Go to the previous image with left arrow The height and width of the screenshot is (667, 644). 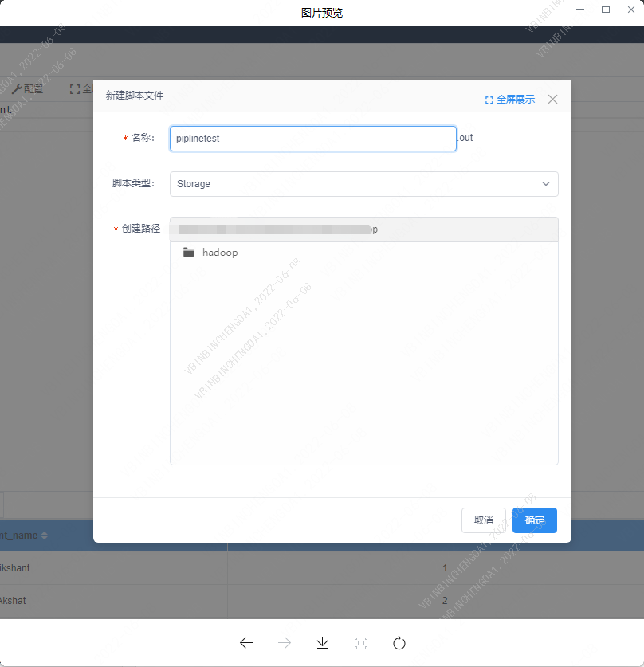[246, 643]
